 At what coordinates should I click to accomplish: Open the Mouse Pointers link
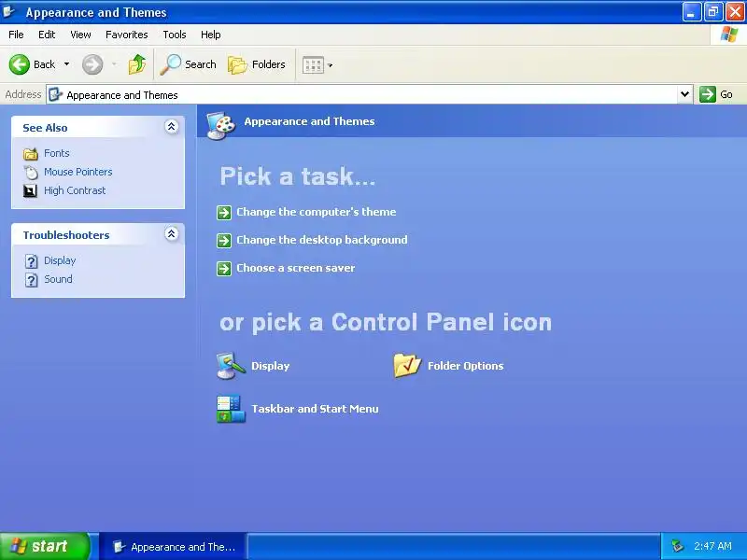78,172
